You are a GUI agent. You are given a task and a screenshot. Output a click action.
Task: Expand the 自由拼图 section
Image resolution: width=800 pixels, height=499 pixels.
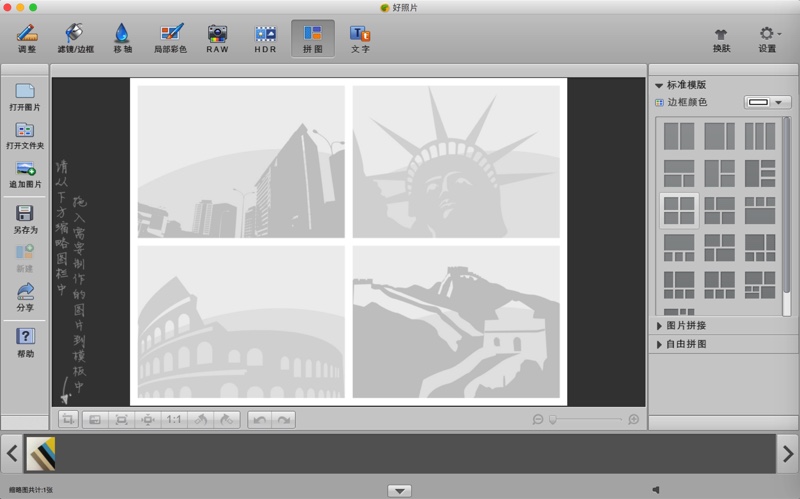point(659,344)
